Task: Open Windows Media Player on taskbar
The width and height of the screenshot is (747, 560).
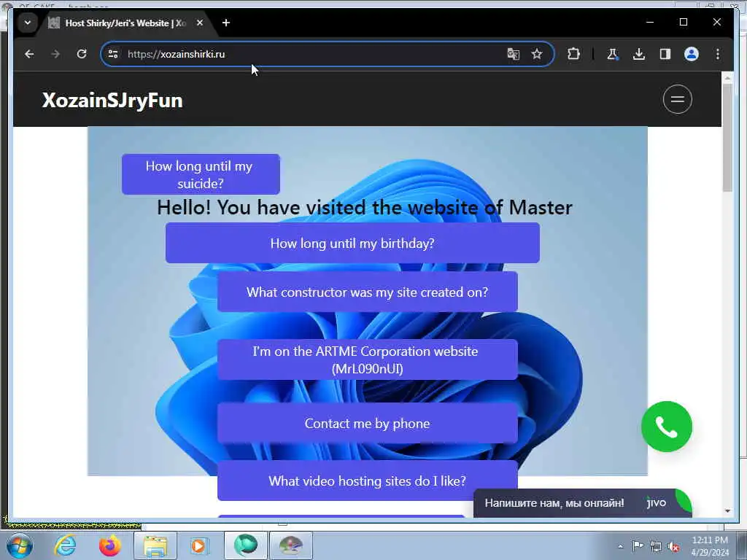Action: click(198, 545)
